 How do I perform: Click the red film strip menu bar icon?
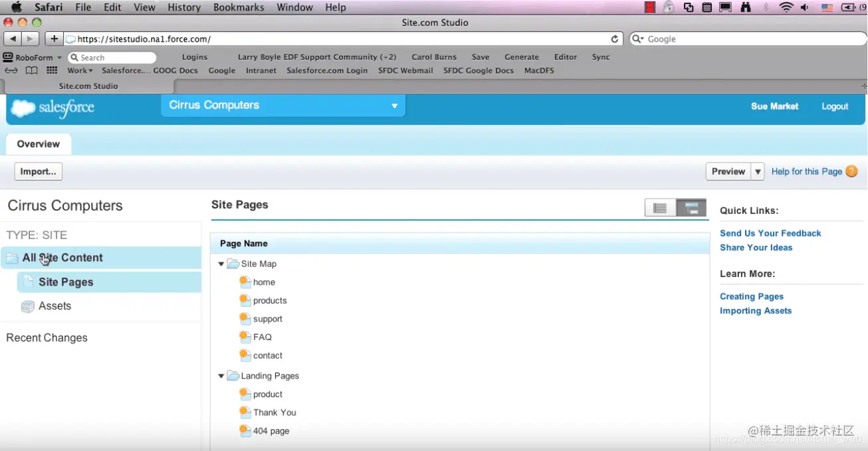coord(650,7)
